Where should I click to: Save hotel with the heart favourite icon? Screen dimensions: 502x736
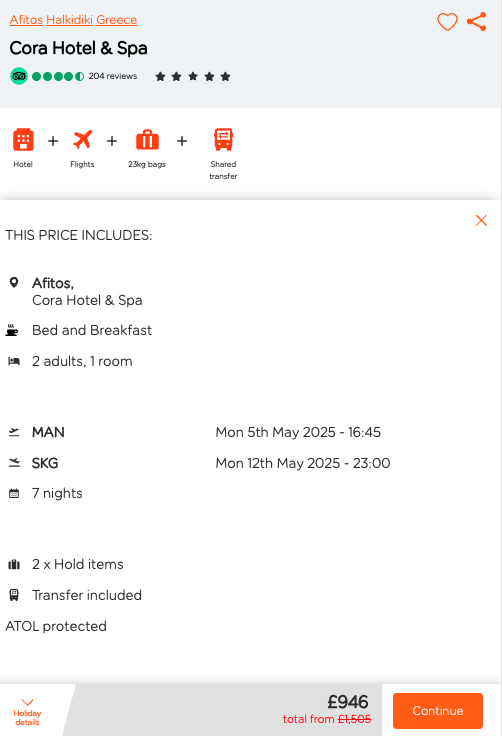(447, 22)
